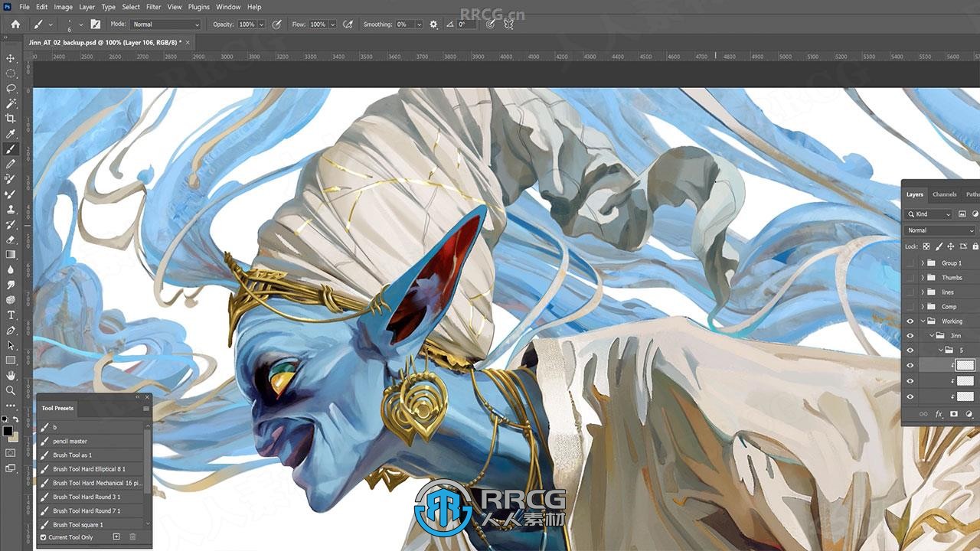
Task: Open the smoothing options gear
Action: click(x=433, y=24)
